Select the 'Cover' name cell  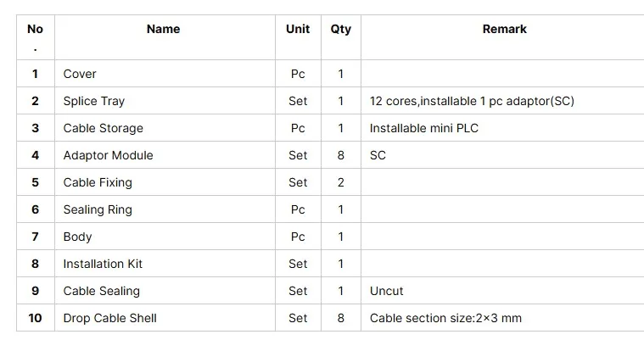click(x=80, y=74)
